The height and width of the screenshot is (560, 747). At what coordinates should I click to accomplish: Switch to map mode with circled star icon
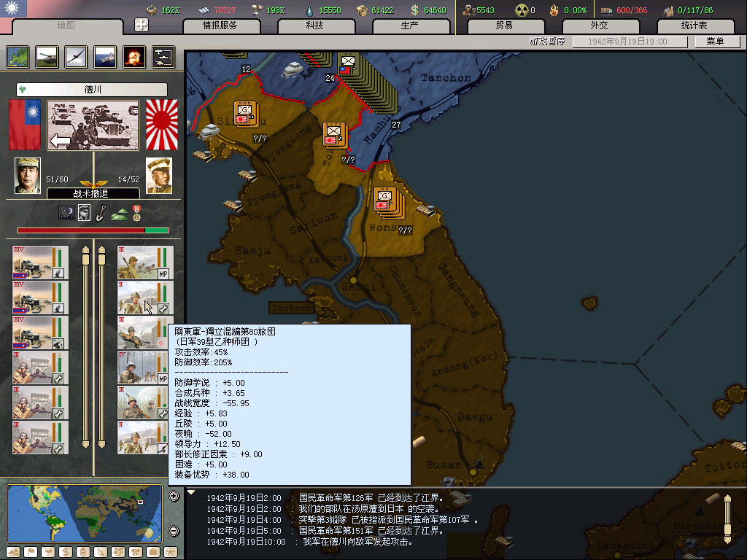point(171,552)
